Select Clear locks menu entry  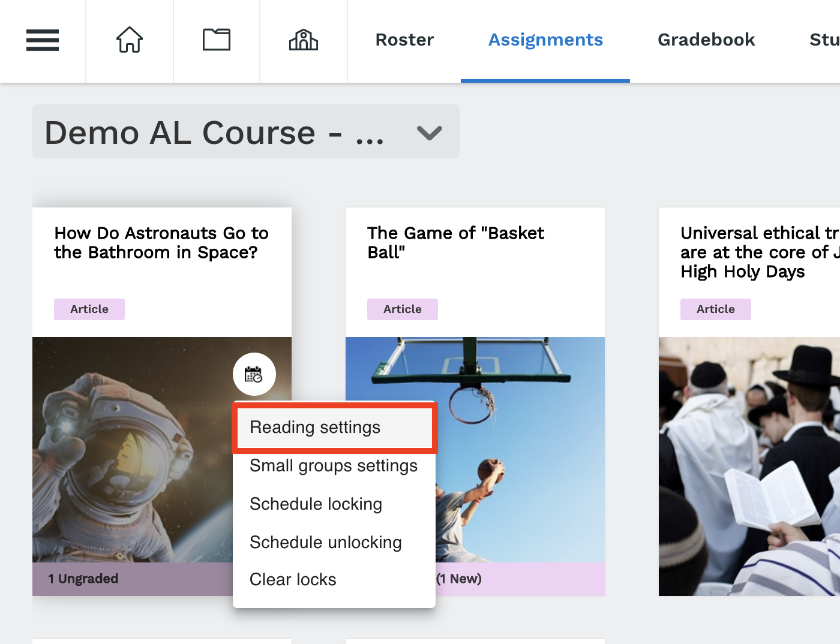(x=335, y=580)
